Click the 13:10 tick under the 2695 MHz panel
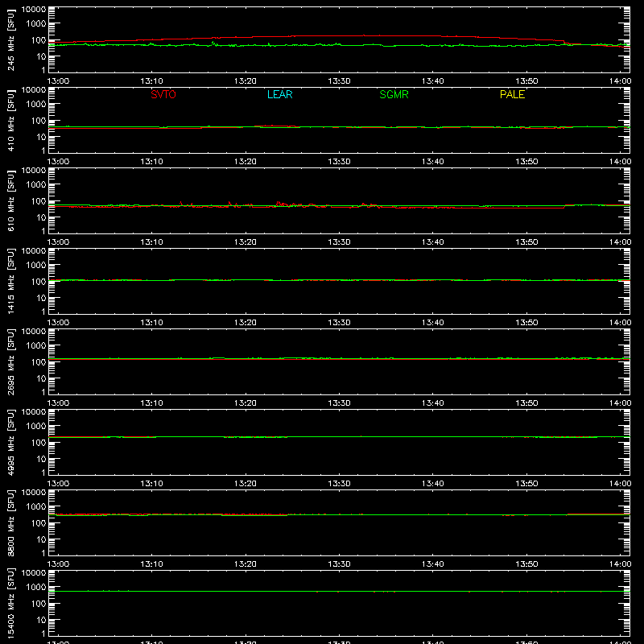This screenshot has height=644, width=644. (x=151, y=403)
